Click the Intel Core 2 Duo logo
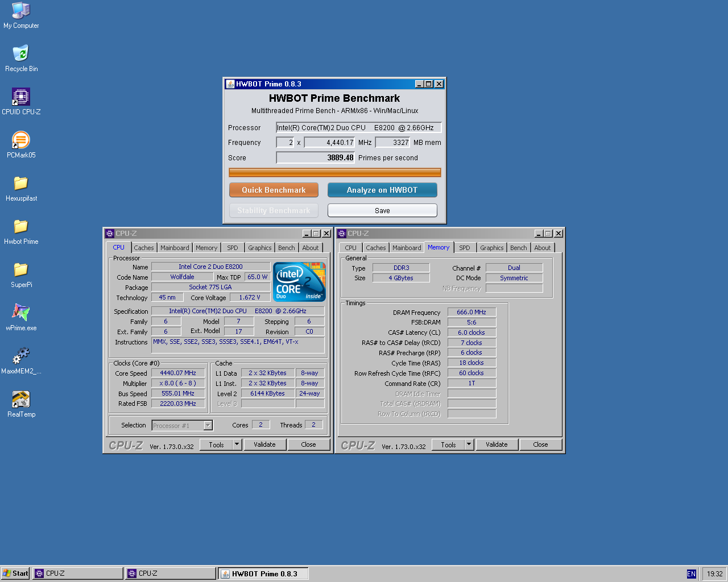728x582 pixels. coord(299,281)
